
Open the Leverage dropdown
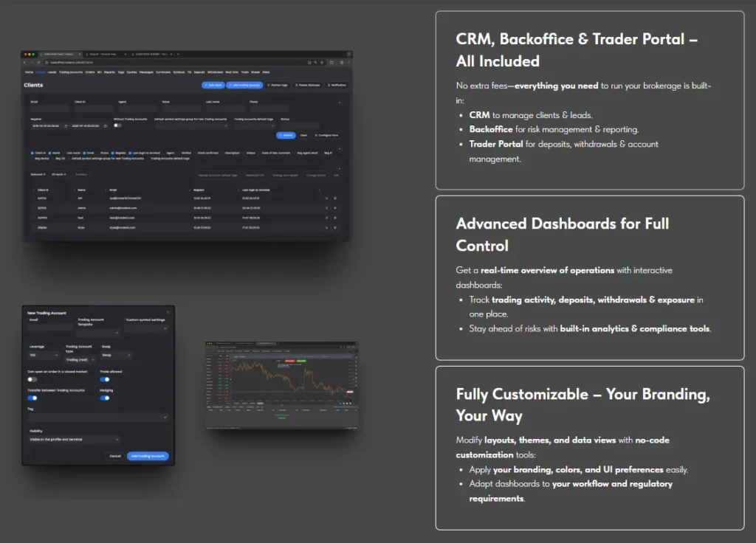click(x=43, y=355)
